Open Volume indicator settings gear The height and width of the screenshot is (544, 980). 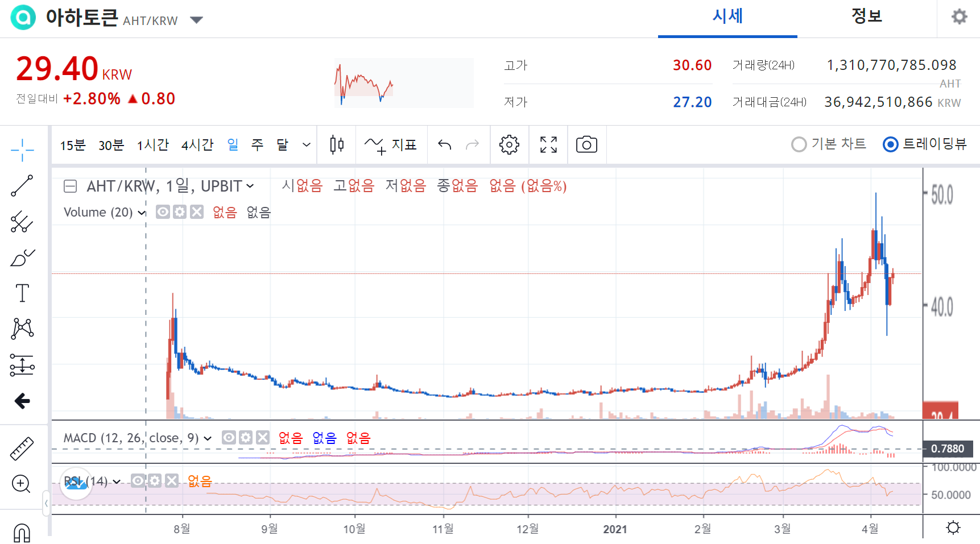(180, 212)
